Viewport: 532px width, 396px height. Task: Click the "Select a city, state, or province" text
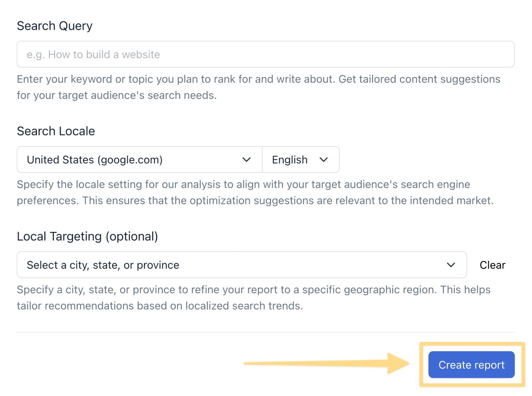click(103, 265)
